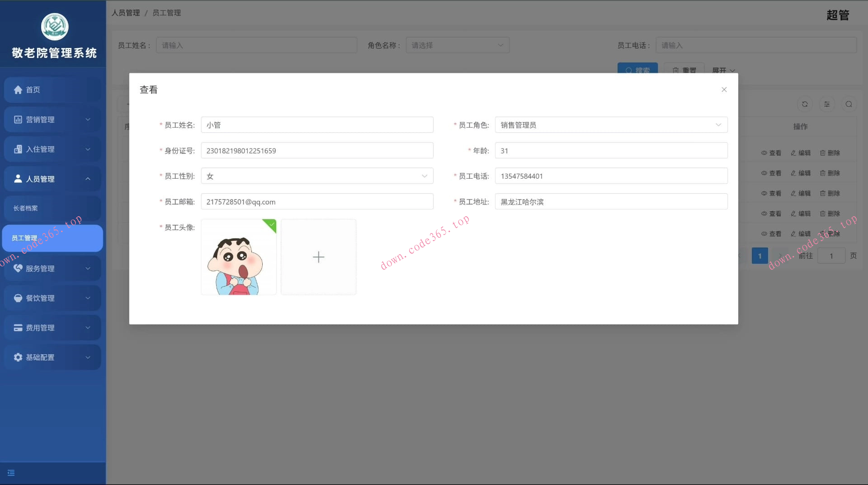Click the employee avatar thumbnail image
This screenshot has width=868, height=485.
(x=239, y=257)
